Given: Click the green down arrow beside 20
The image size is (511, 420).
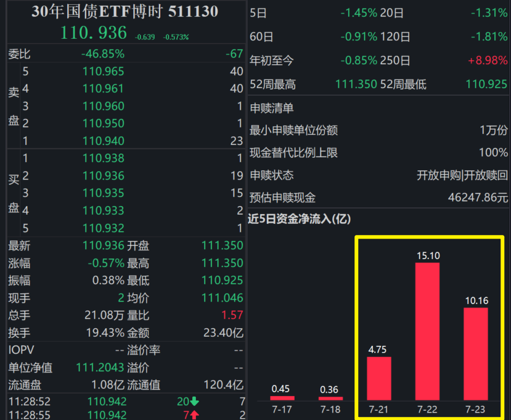Looking at the screenshot, I should [195, 401].
